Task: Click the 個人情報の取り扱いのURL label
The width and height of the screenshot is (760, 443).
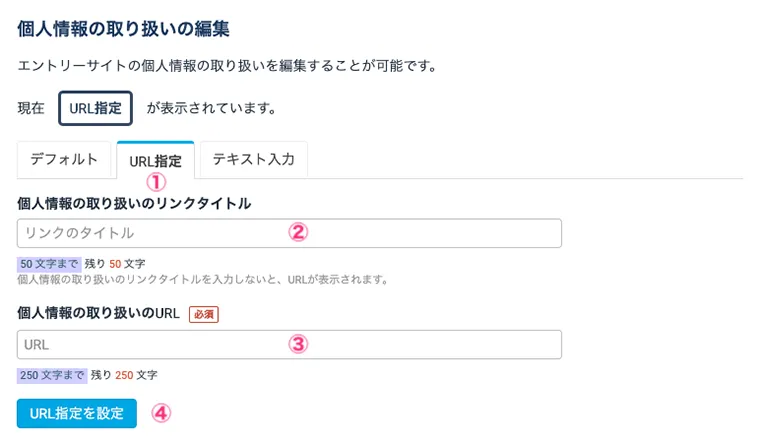Action: coord(98,313)
